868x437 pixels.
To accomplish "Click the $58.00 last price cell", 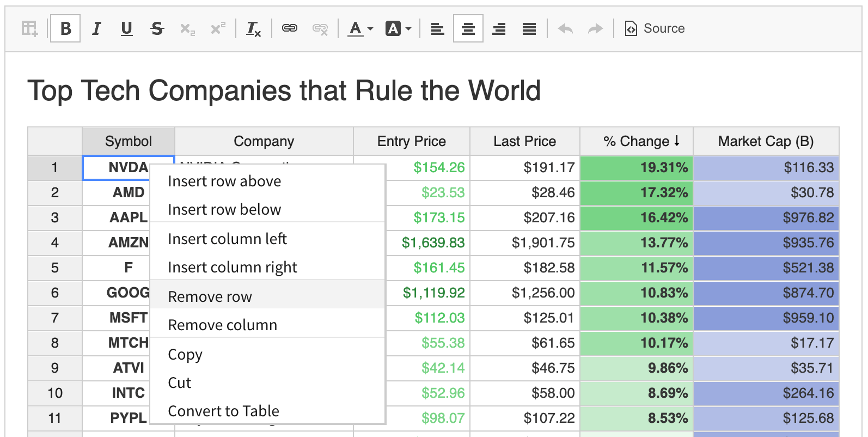I will (525, 393).
